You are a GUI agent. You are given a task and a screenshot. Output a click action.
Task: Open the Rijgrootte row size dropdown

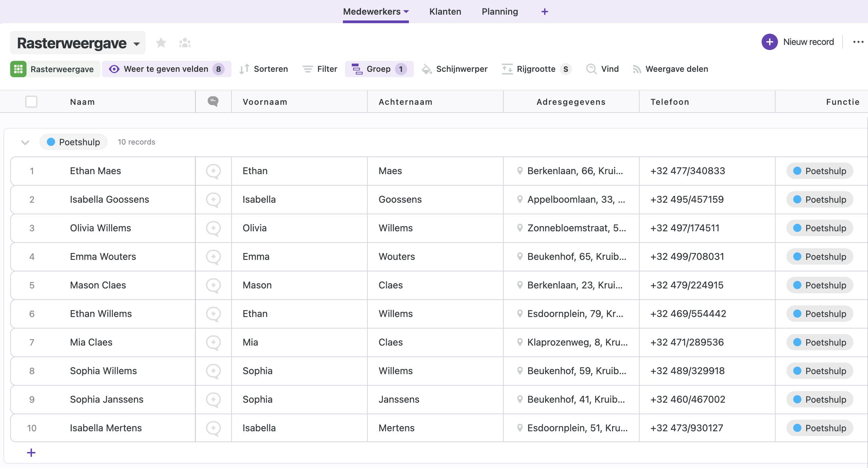(536, 69)
